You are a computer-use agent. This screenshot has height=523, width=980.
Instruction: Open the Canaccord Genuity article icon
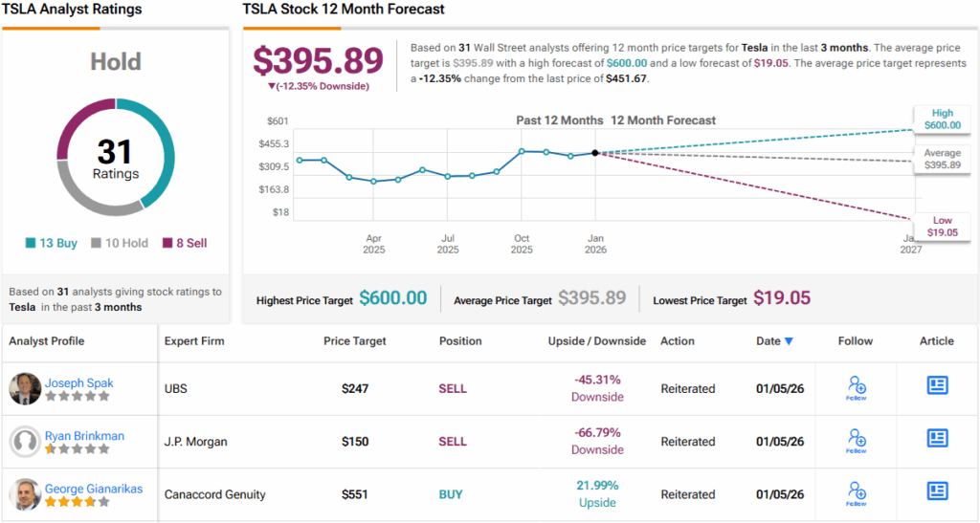[x=937, y=490]
